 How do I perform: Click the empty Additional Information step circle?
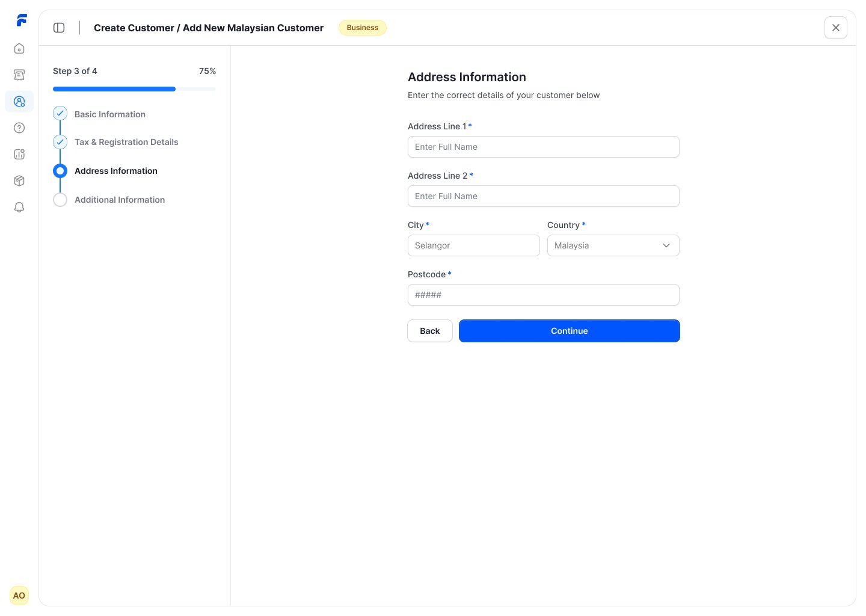click(60, 200)
